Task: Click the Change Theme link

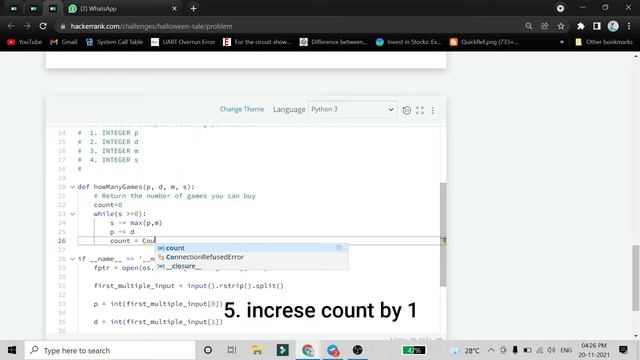Action: pyautogui.click(x=242, y=109)
